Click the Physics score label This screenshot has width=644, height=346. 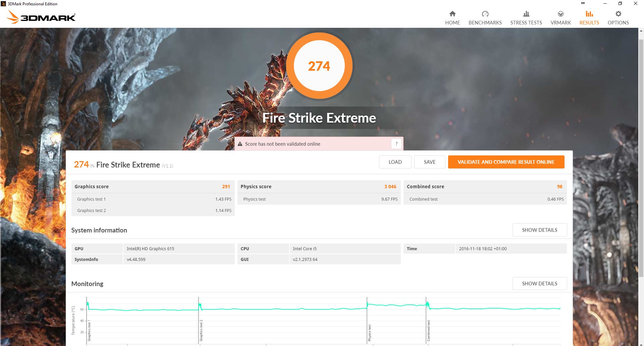click(x=256, y=187)
